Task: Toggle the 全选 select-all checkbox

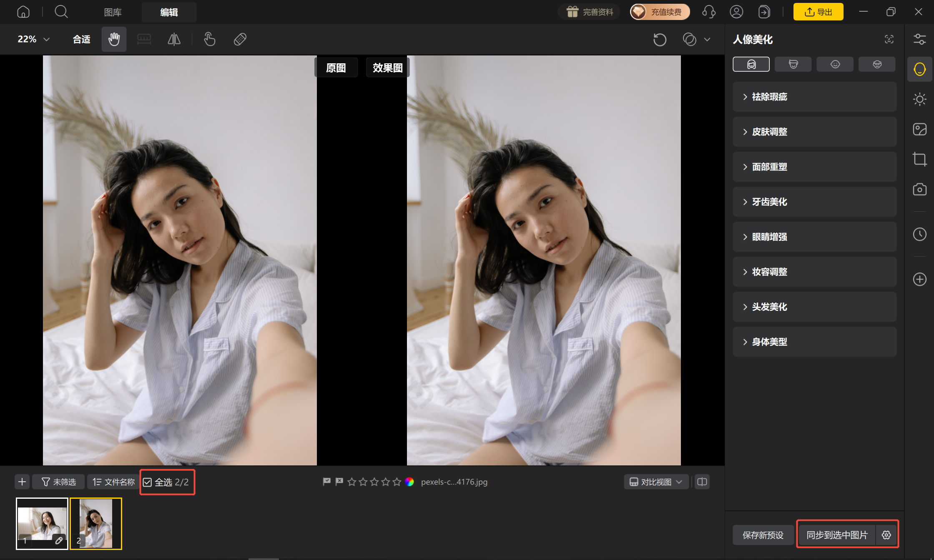Action: point(147,482)
